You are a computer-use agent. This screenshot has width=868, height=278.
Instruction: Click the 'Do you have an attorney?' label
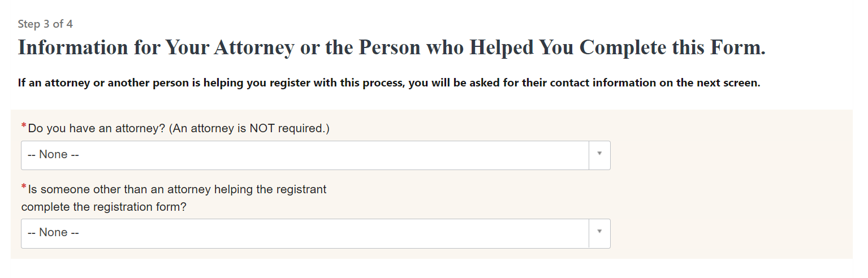tap(96, 129)
